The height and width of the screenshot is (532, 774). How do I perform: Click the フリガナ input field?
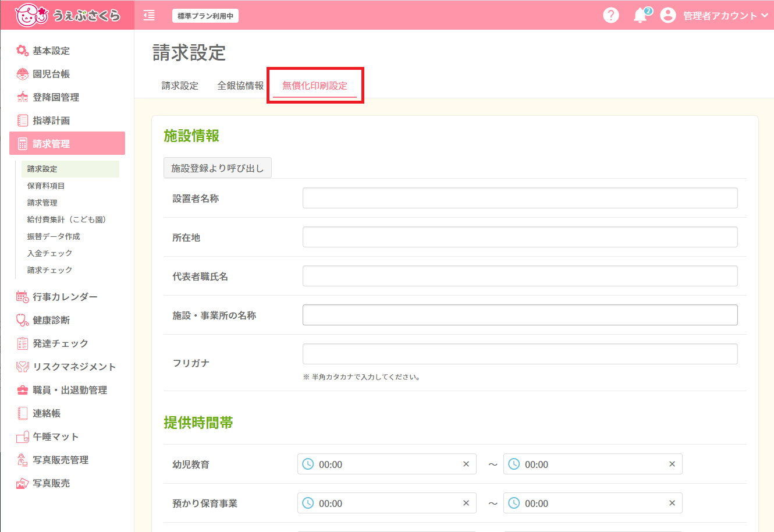[x=520, y=354]
